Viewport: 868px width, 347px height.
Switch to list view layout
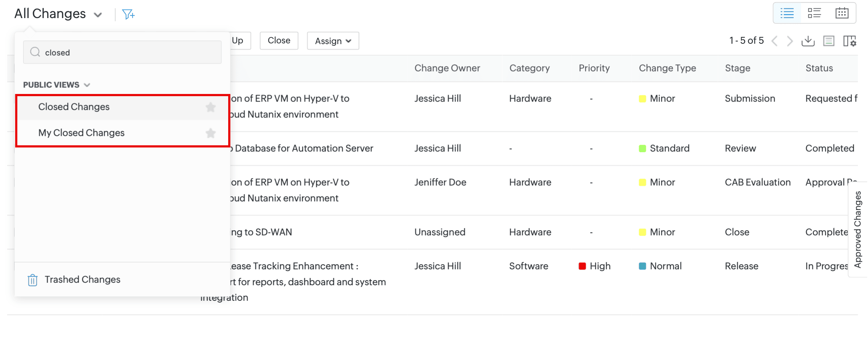coord(787,13)
